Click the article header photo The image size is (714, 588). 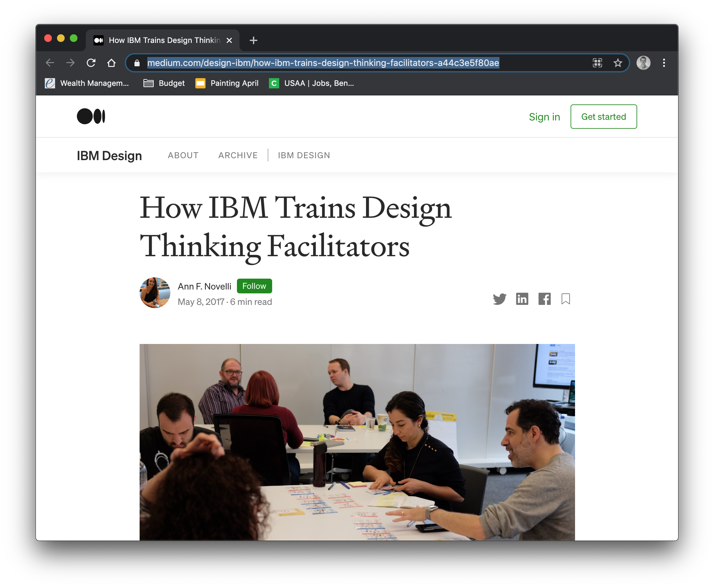357,442
